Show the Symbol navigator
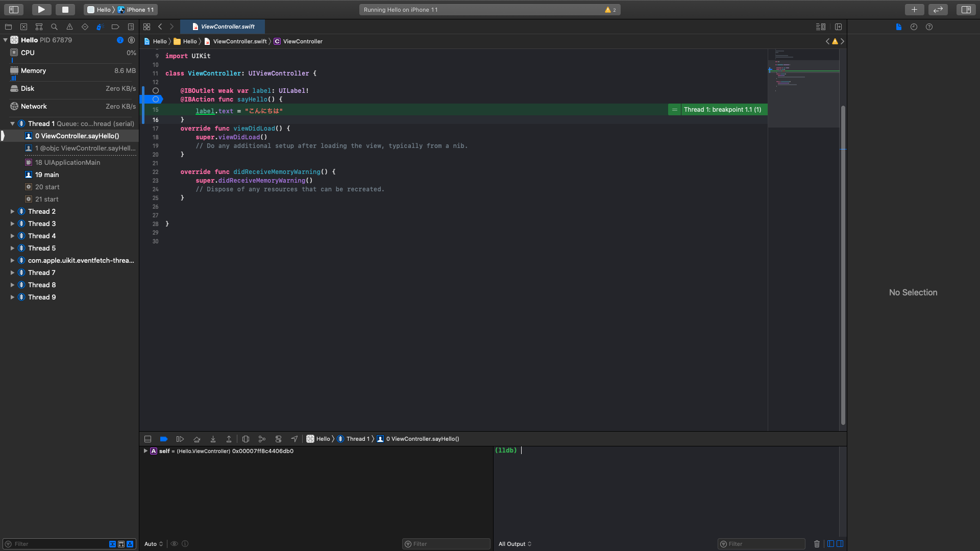 pyautogui.click(x=39, y=27)
